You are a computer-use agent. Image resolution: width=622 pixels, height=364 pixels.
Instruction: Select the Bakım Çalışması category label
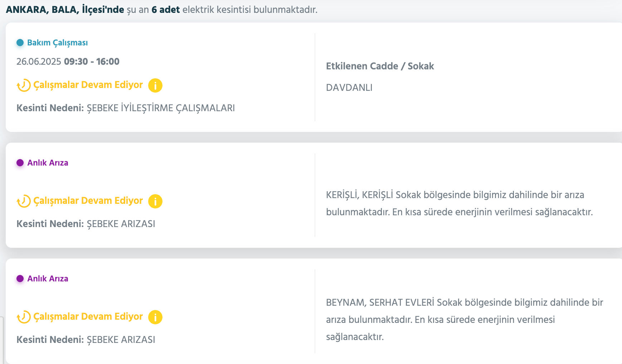tap(58, 43)
